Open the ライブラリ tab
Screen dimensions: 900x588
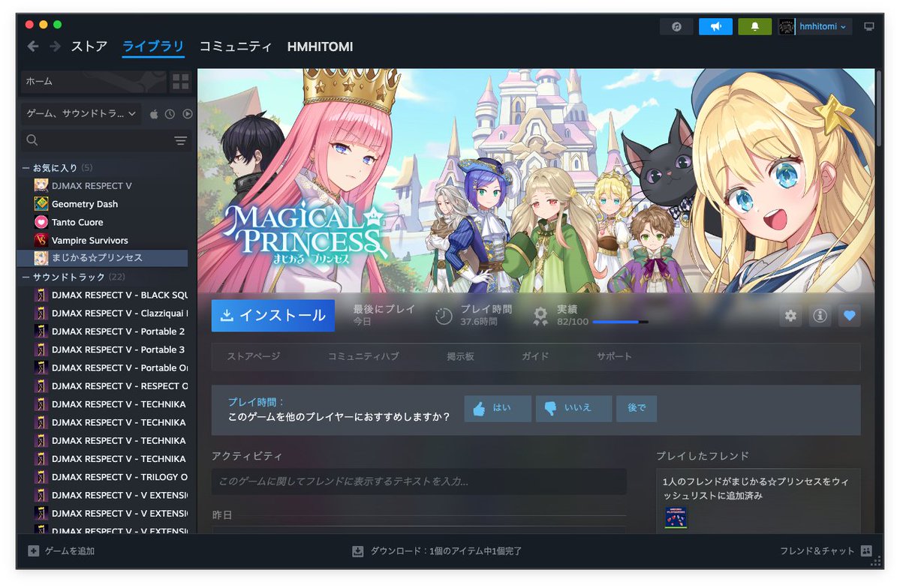click(x=153, y=46)
